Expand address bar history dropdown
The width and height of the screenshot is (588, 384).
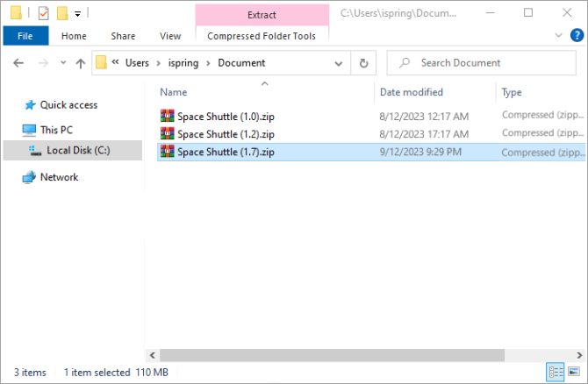tap(339, 63)
